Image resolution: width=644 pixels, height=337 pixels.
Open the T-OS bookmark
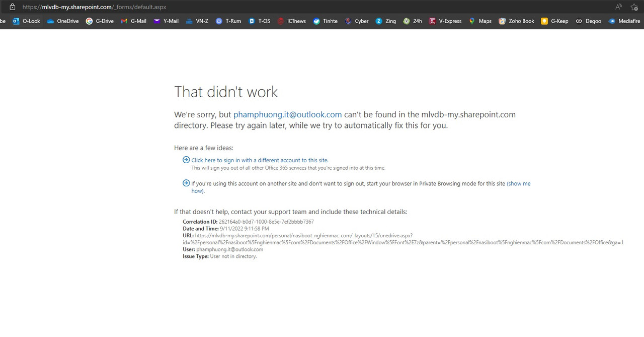(x=260, y=21)
